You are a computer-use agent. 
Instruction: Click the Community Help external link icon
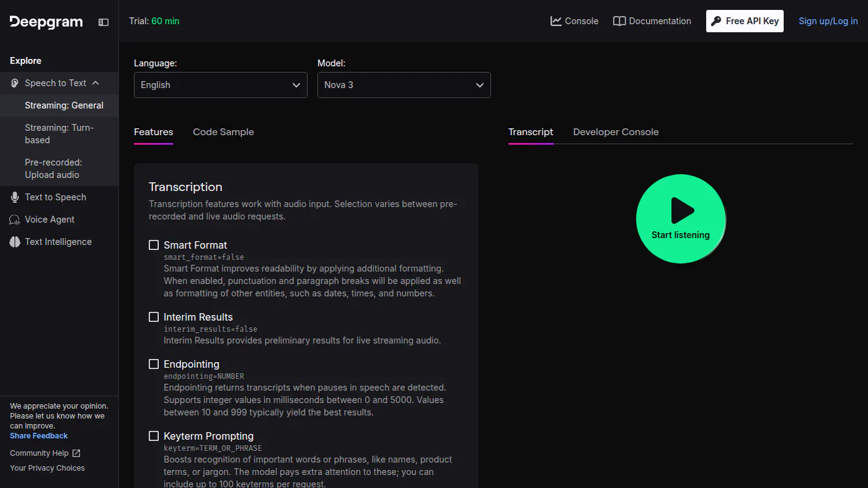[x=76, y=453]
